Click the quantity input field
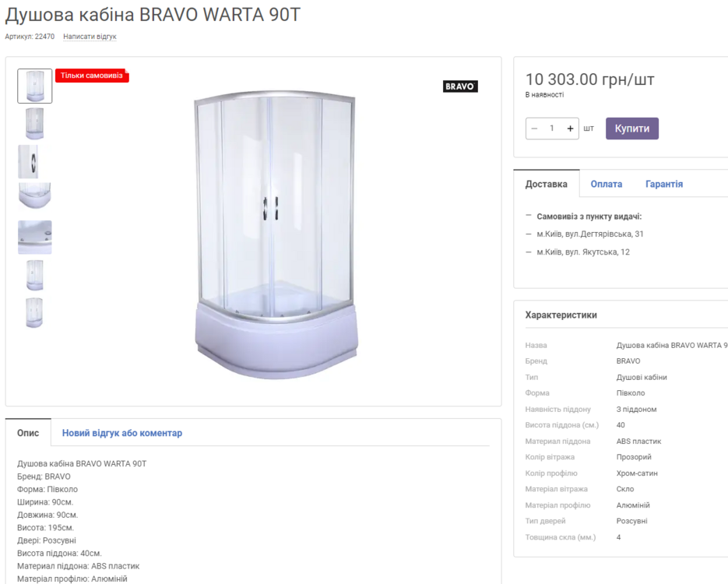This screenshot has width=728, height=584. (552, 128)
